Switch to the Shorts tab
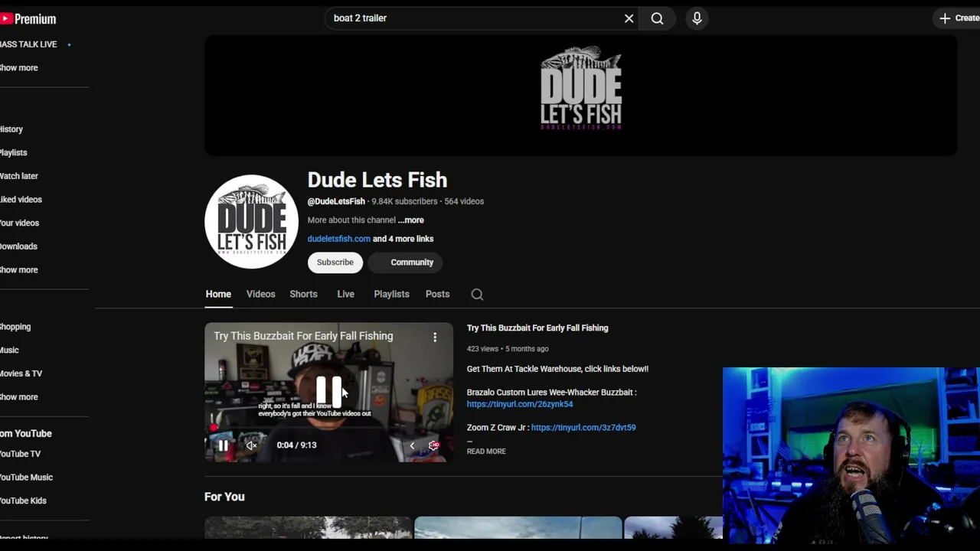The height and width of the screenshot is (551, 980). pos(303,295)
